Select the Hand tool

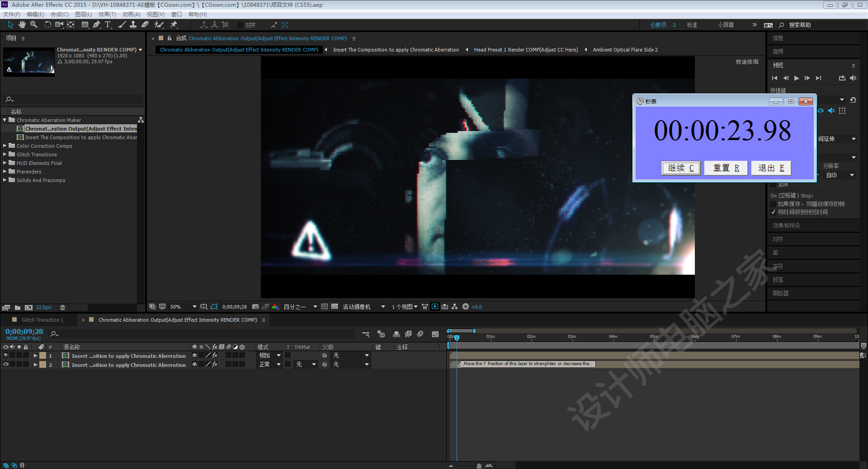click(22, 24)
